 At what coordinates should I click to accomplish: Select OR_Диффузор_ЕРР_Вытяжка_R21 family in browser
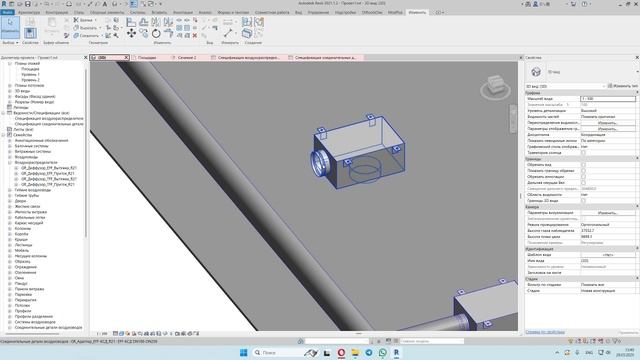[49, 168]
